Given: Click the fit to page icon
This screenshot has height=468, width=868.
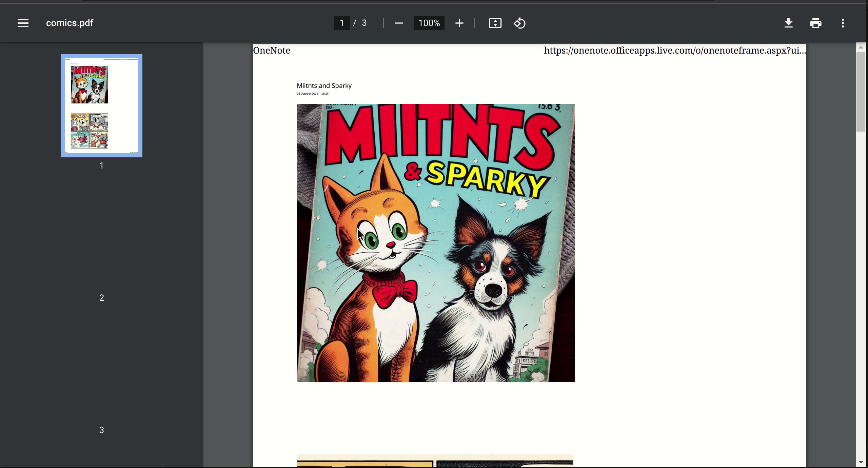Looking at the screenshot, I should (x=495, y=23).
